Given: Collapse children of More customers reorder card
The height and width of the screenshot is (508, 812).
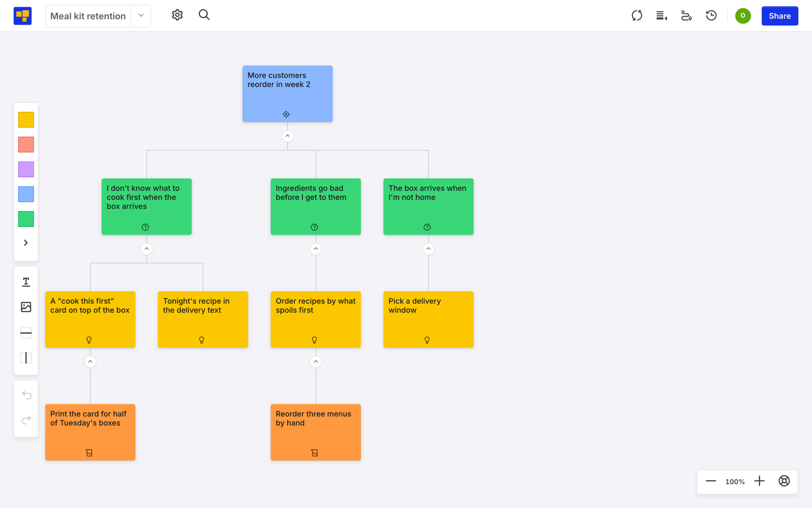Looking at the screenshot, I should [288, 136].
